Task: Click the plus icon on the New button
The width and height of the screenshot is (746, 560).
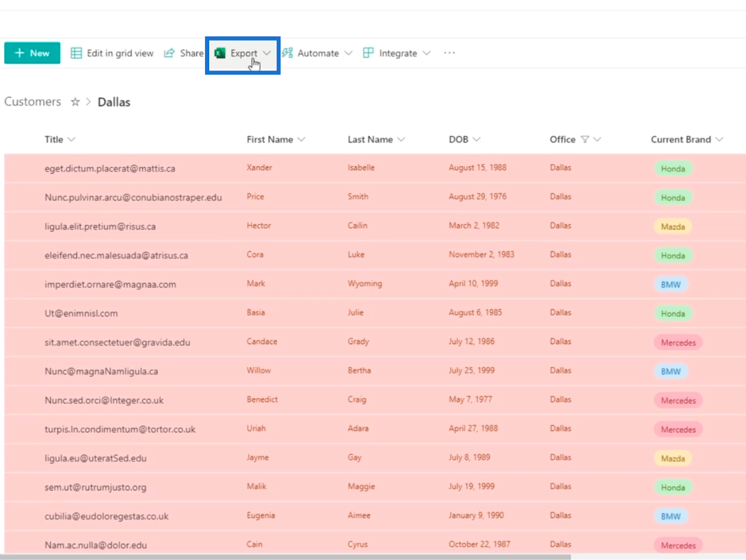Action: [x=20, y=53]
